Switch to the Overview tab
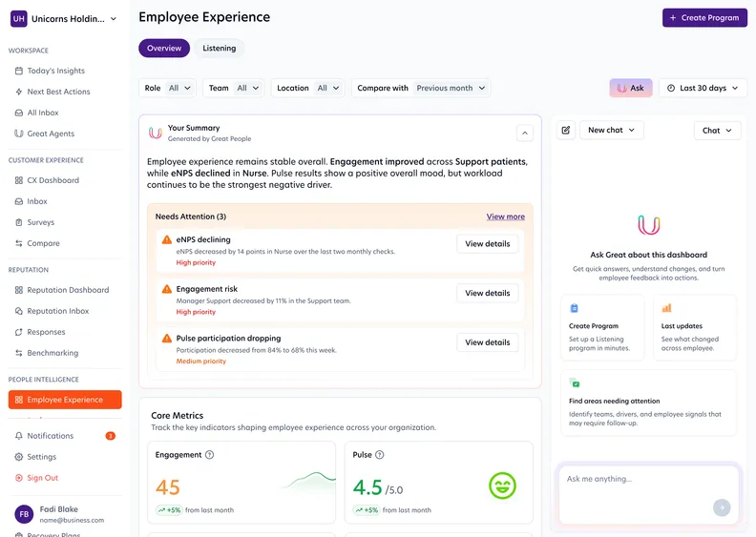 point(164,48)
